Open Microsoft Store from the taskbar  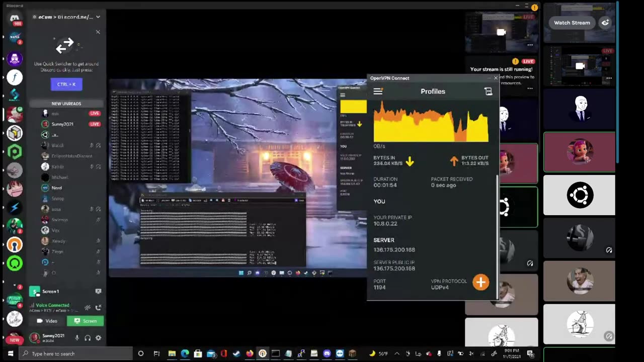[x=198, y=353]
